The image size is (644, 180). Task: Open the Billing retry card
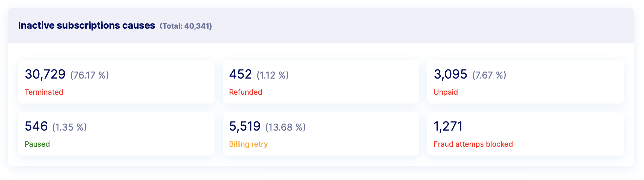[321, 134]
